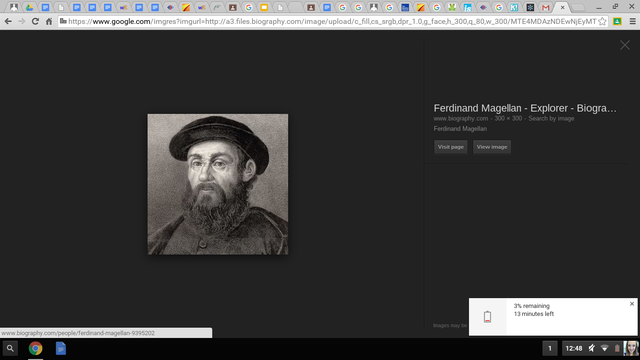Open a new browser tab
Viewport: 640px width, 360px height.
tap(578, 7)
